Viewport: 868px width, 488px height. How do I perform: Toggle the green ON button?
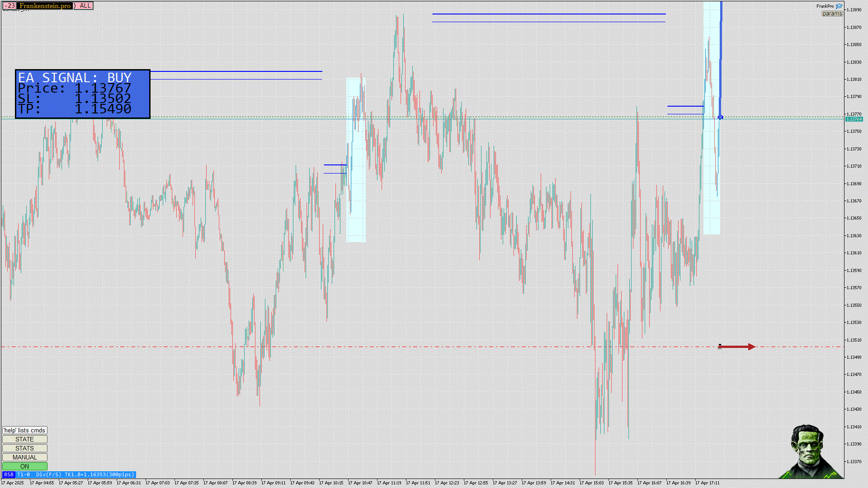(x=24, y=466)
